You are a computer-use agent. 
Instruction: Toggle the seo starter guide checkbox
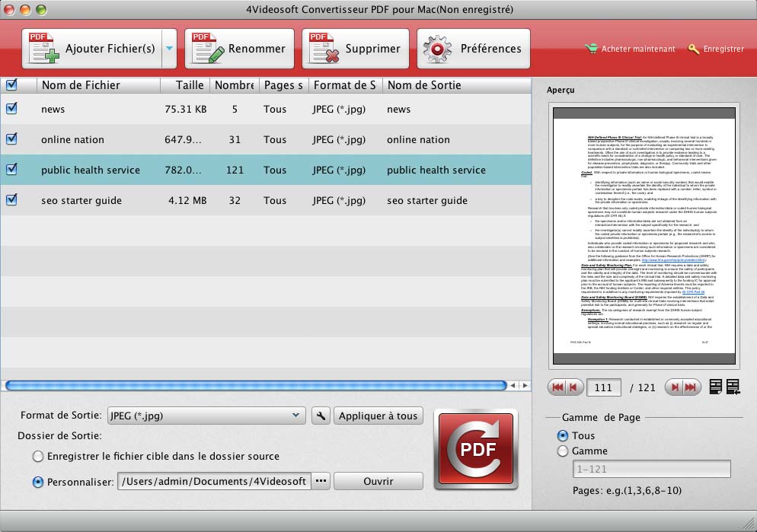(11, 200)
